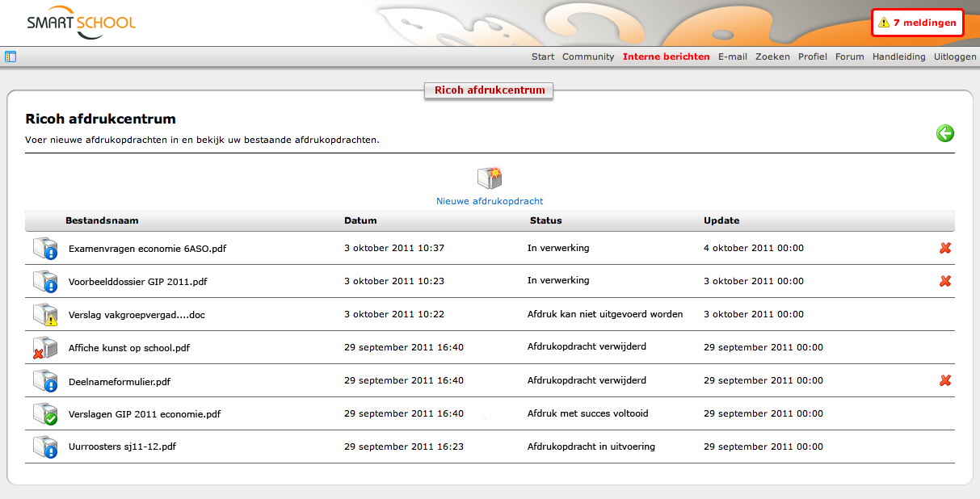Click the 'Voer nieuwe afdrukopdrachten in' description text
This screenshot has height=499, width=980.
coord(203,140)
